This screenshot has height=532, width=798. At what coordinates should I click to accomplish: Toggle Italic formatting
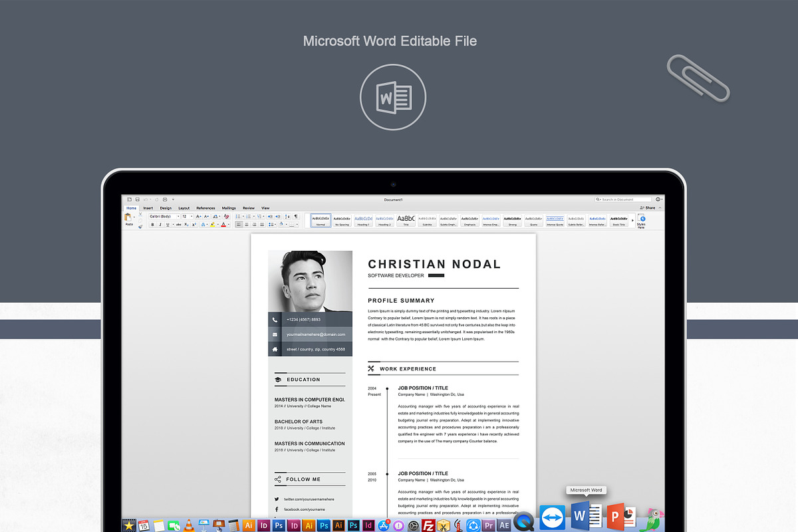[x=160, y=225]
